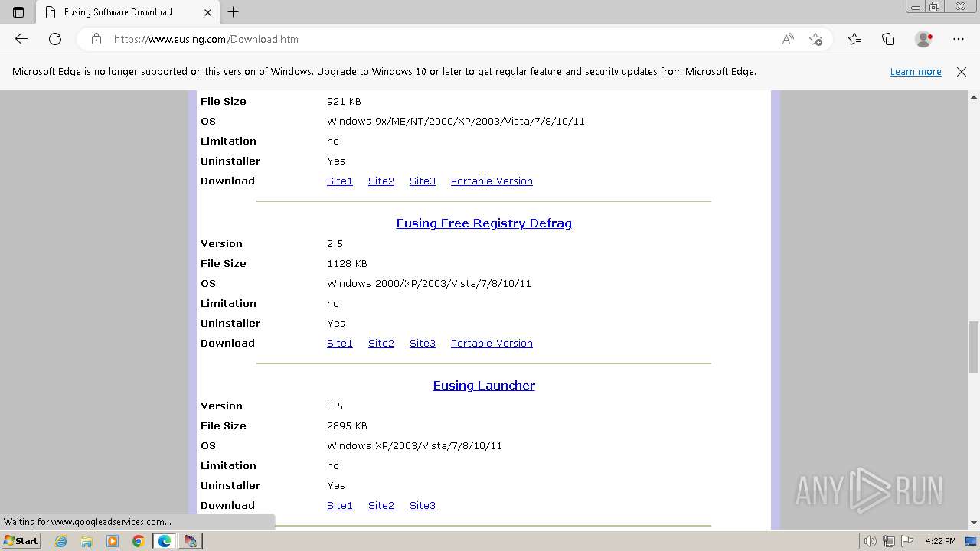Viewport: 980px width, 551px height.
Task: Download the 921 KB program from Site1
Action: (x=340, y=181)
